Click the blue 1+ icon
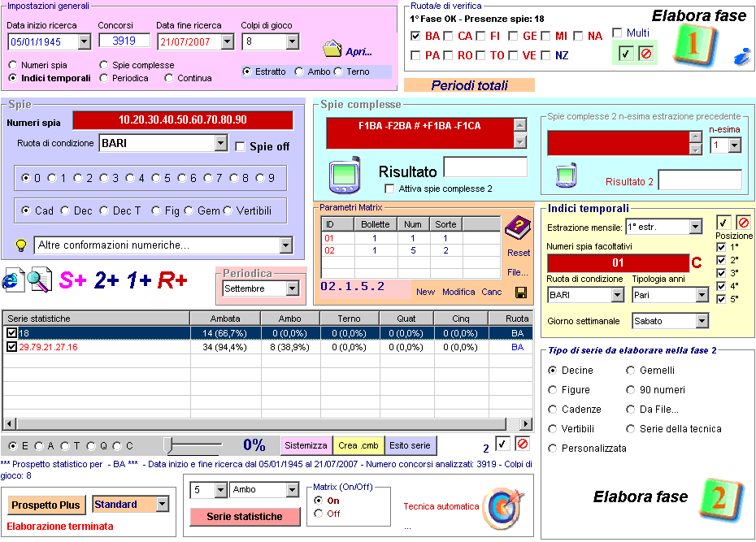The image size is (756, 542). [139, 280]
